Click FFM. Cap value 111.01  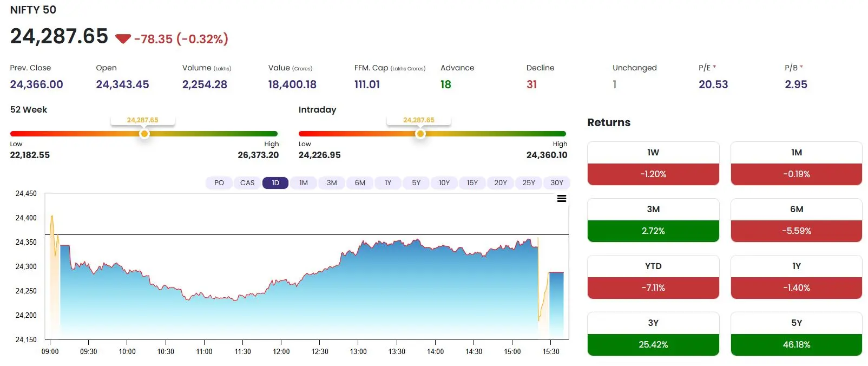pyautogui.click(x=367, y=84)
